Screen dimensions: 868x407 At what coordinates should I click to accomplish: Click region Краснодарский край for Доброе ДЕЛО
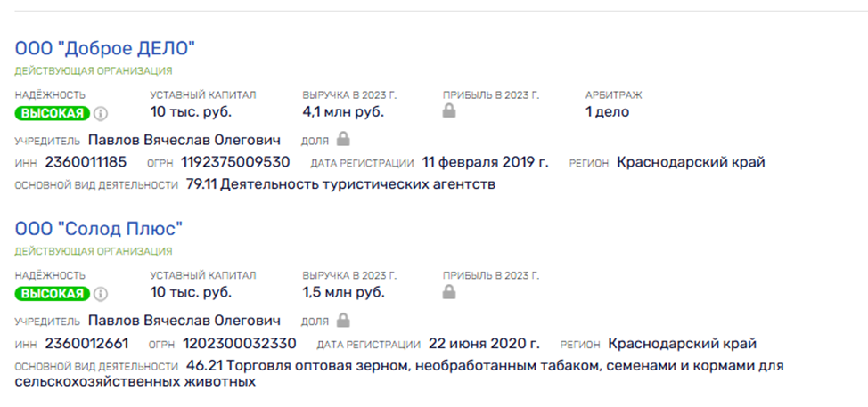click(691, 162)
